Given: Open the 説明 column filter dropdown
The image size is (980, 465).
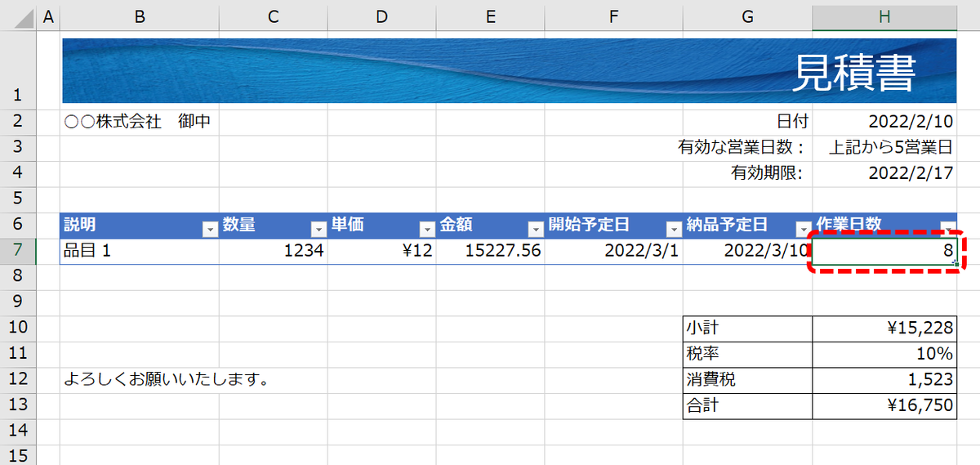Looking at the screenshot, I should coord(210,229).
